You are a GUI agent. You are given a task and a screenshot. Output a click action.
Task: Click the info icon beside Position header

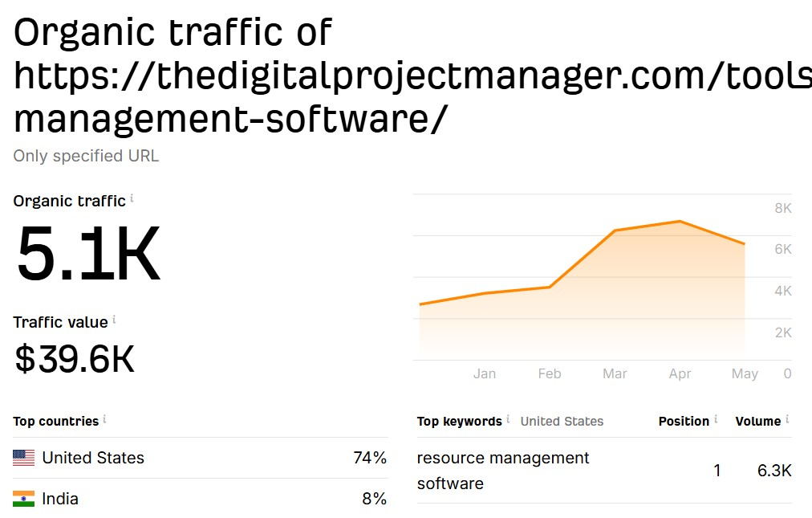coord(716,419)
